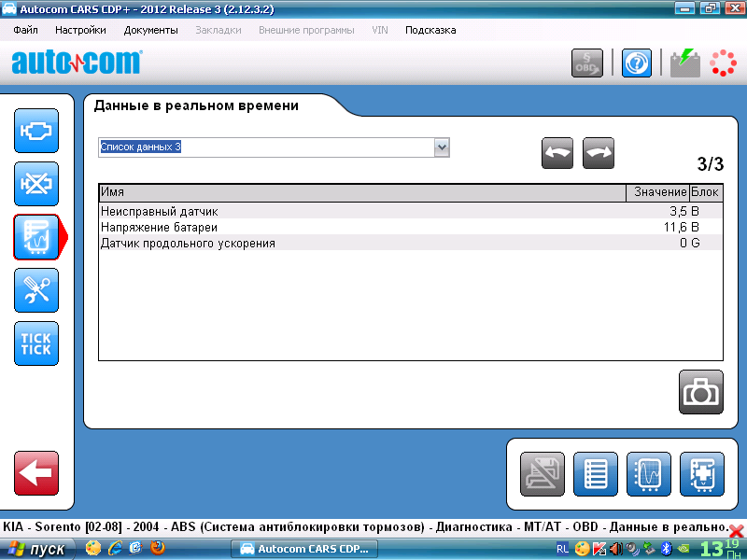Click the engine fault codes sidebar icon
Viewport: 747px width, 560px height.
coord(36,132)
